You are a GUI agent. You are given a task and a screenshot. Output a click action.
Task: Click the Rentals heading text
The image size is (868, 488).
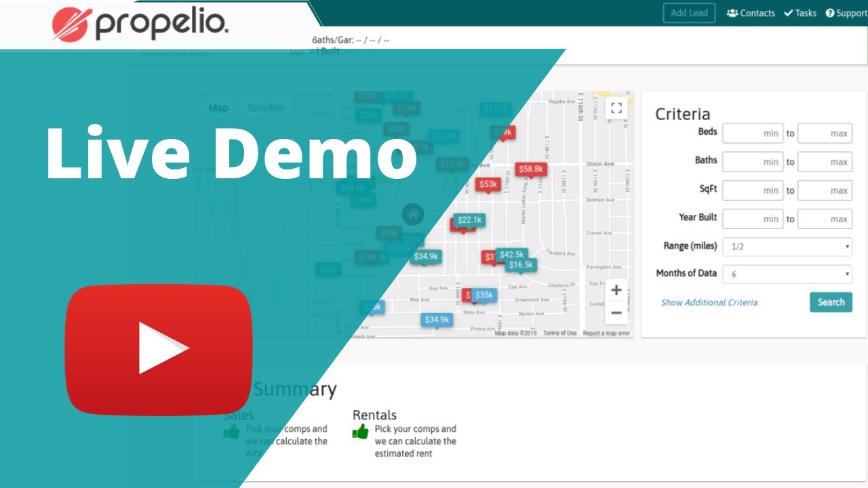click(374, 415)
